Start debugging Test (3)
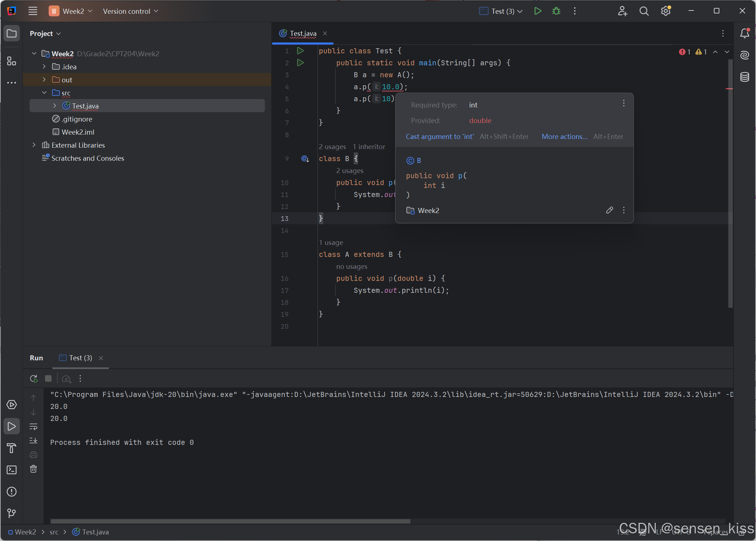Viewport: 756px width, 541px height. [556, 11]
